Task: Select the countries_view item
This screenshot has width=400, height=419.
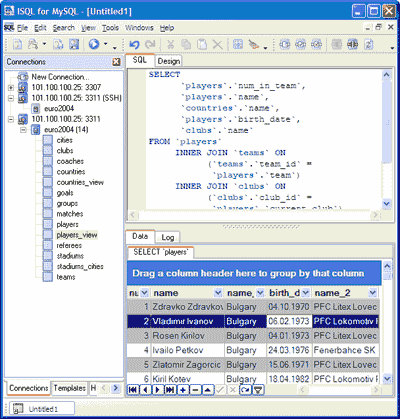Action: [80, 182]
